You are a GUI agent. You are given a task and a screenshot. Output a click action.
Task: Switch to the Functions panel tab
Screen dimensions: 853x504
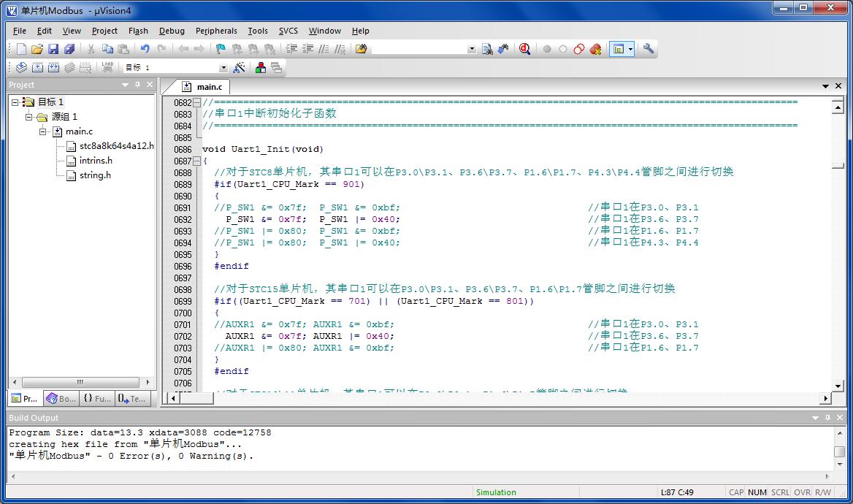97,398
